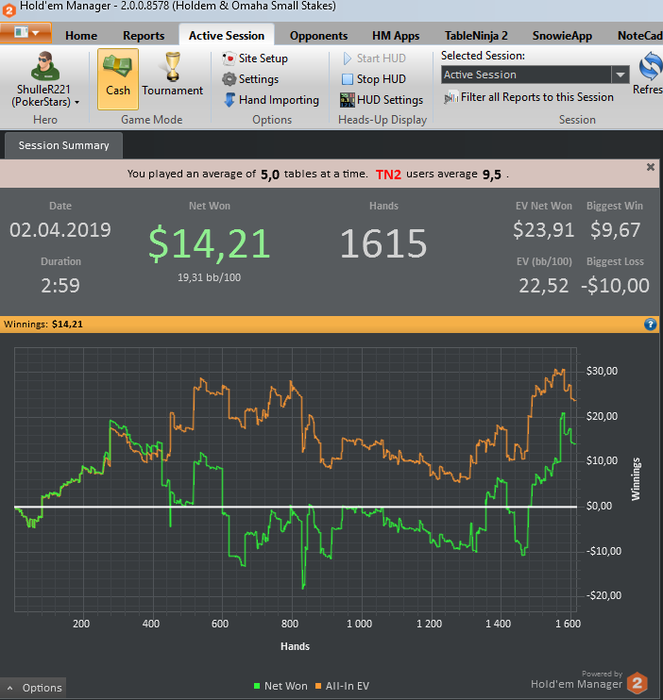Stop the HUD via Stop HUD label
The image size is (663, 700).
pyautogui.click(x=381, y=79)
